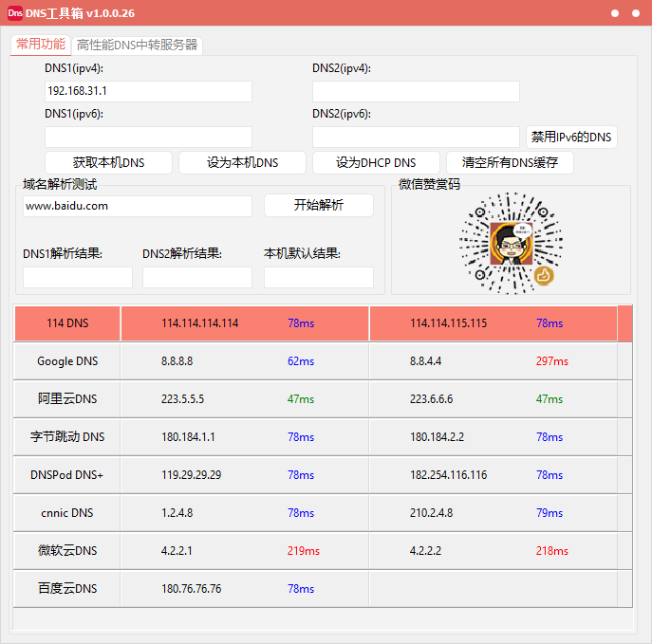The height and width of the screenshot is (644, 652).
Task: Click the 禁用IPv6的DNS button
Action: click(571, 137)
